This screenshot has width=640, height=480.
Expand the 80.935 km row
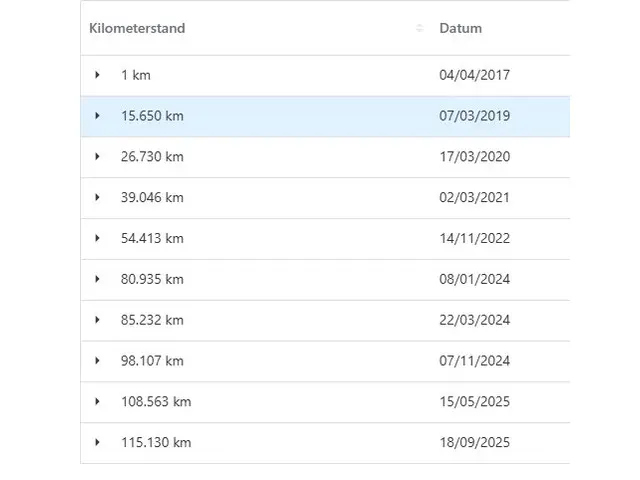98,279
